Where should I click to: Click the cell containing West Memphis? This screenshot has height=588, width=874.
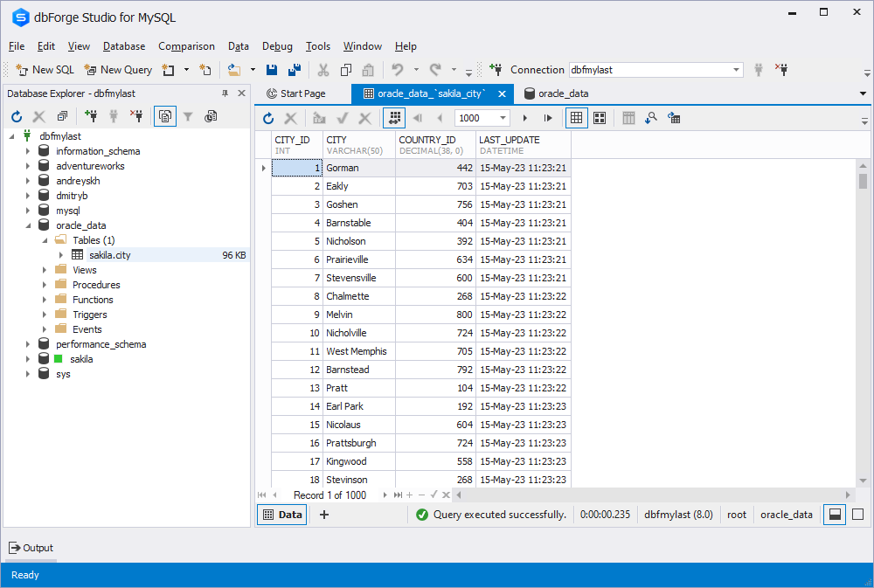coord(359,351)
